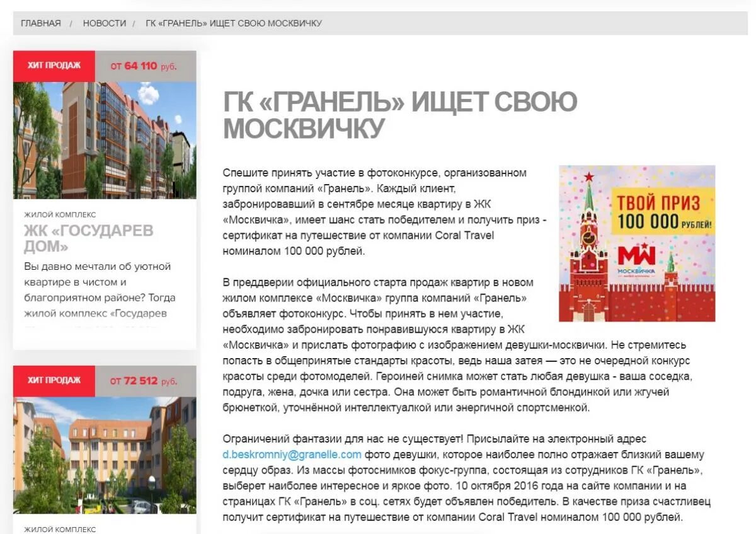Screen dimensions: 756x534
Task: Open the ГЛАВНАЯ breadcrumb link
Action: point(41,23)
